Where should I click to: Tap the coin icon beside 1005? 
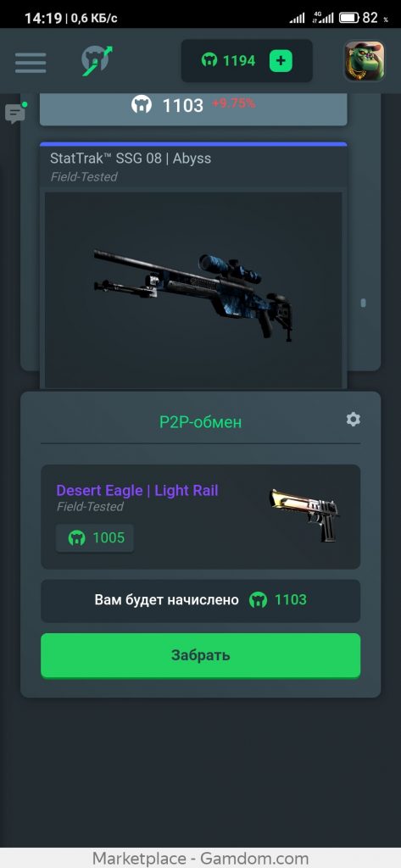pyautogui.click(x=76, y=537)
